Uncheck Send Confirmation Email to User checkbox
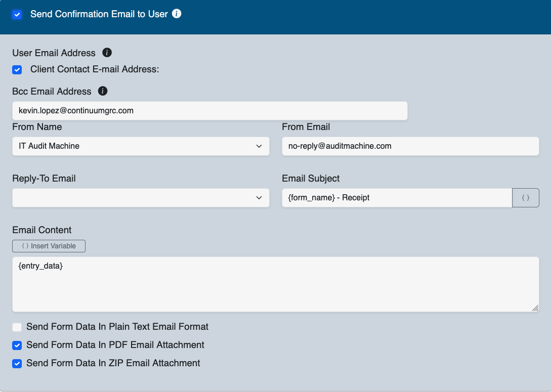This screenshot has width=551, height=392. [17, 15]
